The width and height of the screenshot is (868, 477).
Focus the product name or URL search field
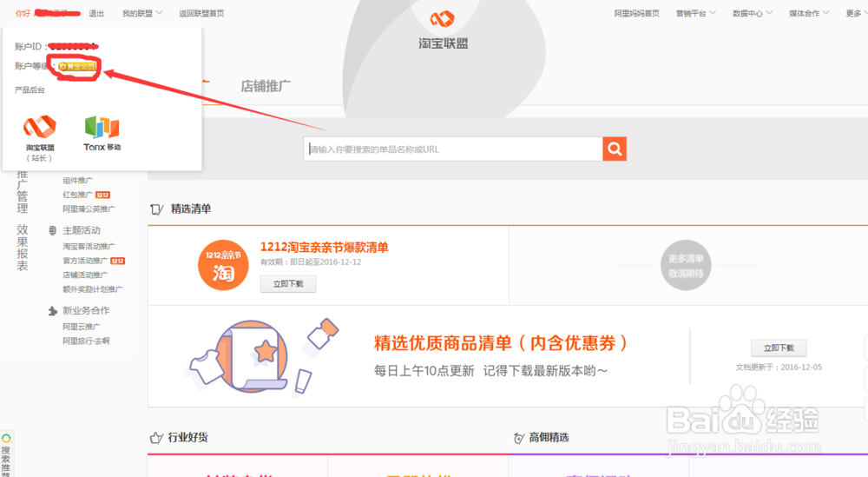[x=453, y=149]
